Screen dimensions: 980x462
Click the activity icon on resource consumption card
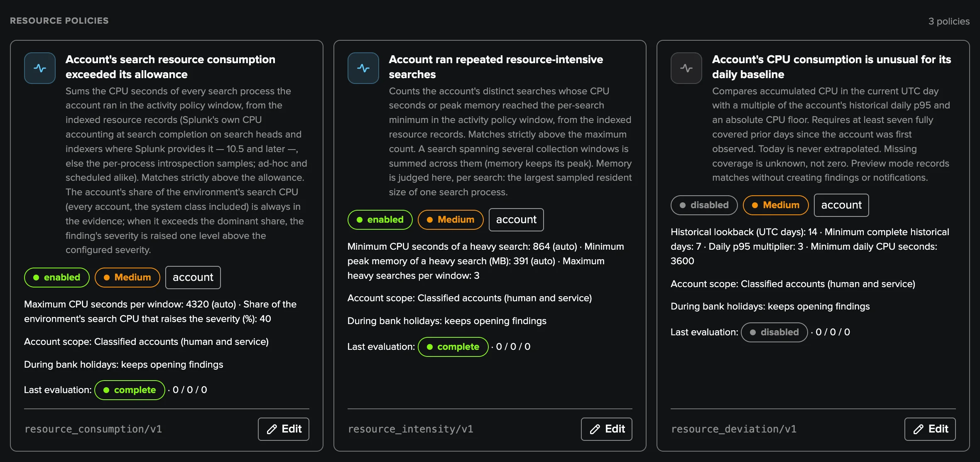click(40, 68)
